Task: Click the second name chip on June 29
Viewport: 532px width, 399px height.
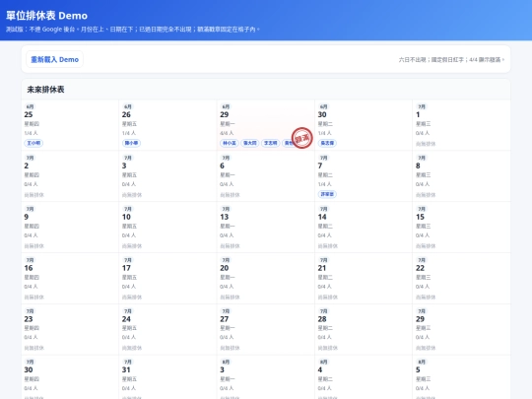Action: (x=250, y=143)
